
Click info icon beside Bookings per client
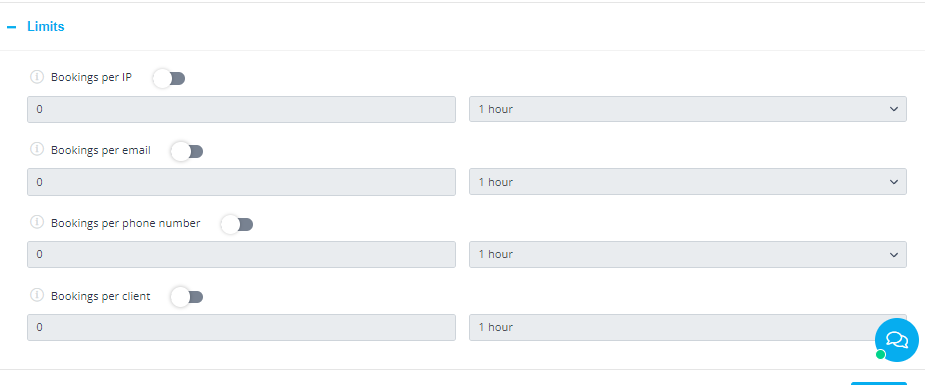tap(37, 295)
